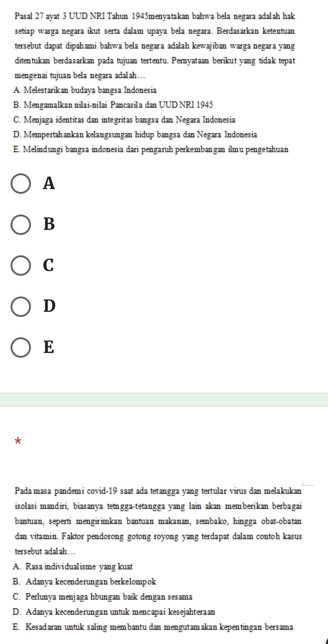Open the Pasal 27 ayat 3 question image

pos(155,83)
